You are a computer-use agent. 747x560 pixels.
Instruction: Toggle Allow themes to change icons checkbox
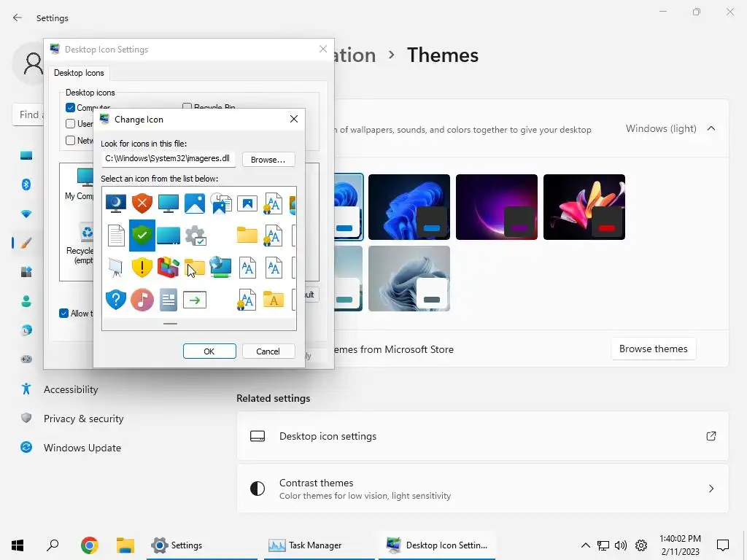[64, 314]
